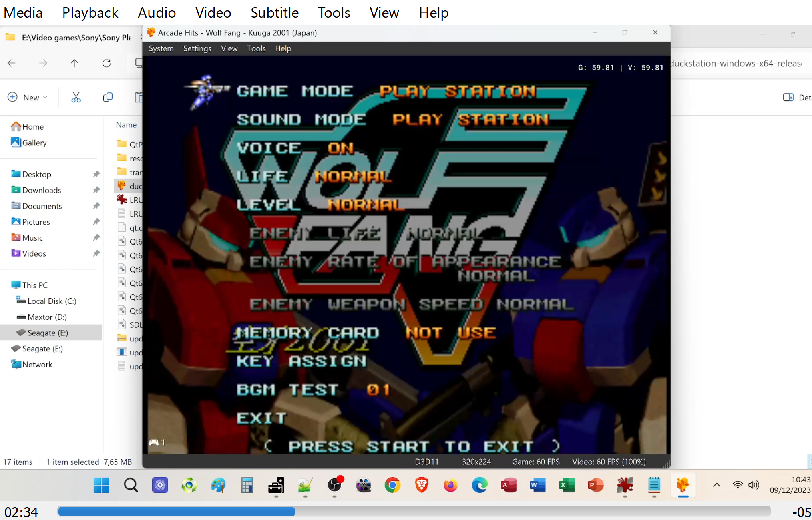Open Microsoft Excel from the taskbar
The image size is (812, 520).
click(x=567, y=485)
